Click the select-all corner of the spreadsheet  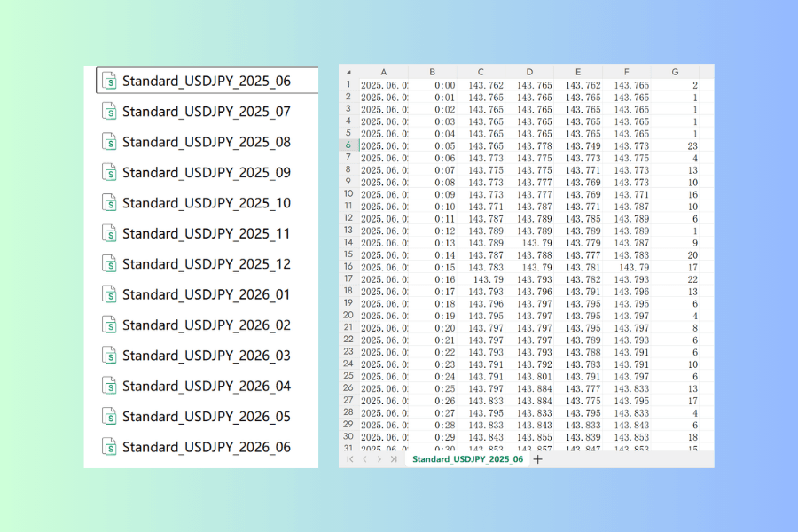[348, 72]
